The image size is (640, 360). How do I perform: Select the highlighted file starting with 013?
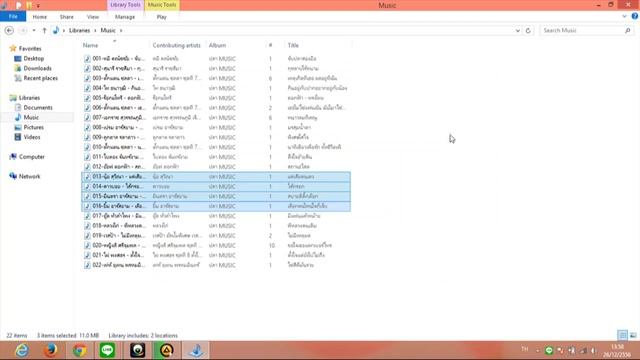216,177
